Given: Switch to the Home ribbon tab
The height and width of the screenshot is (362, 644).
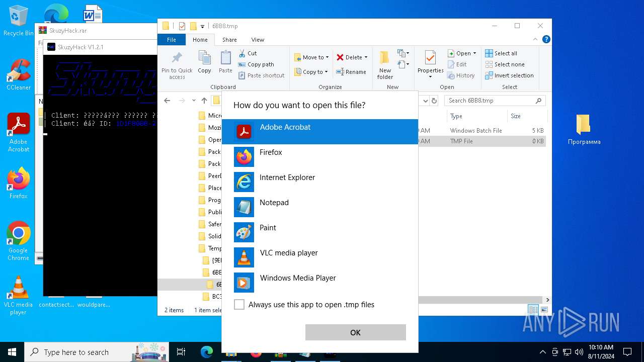Looking at the screenshot, I should coord(200,40).
